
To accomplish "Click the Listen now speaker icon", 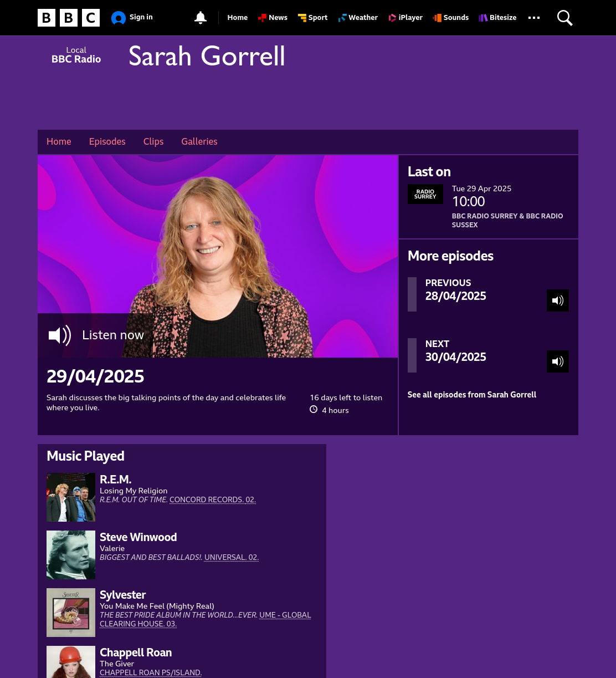I will point(60,335).
